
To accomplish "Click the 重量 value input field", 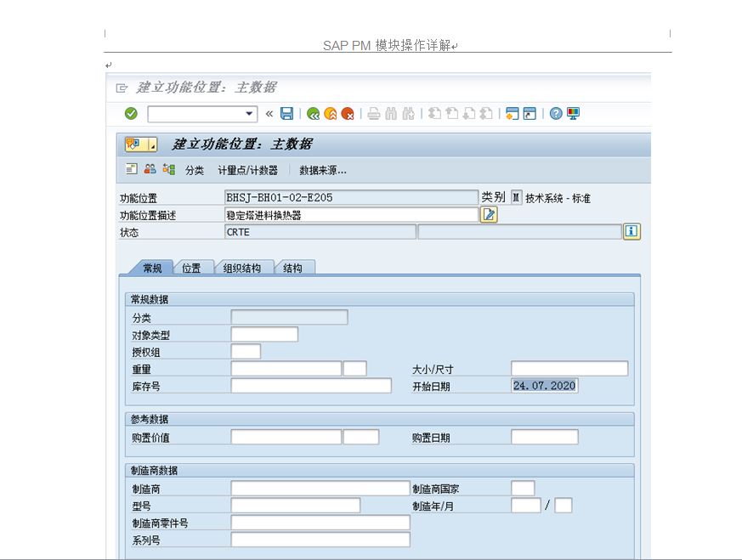I will click(x=286, y=369).
